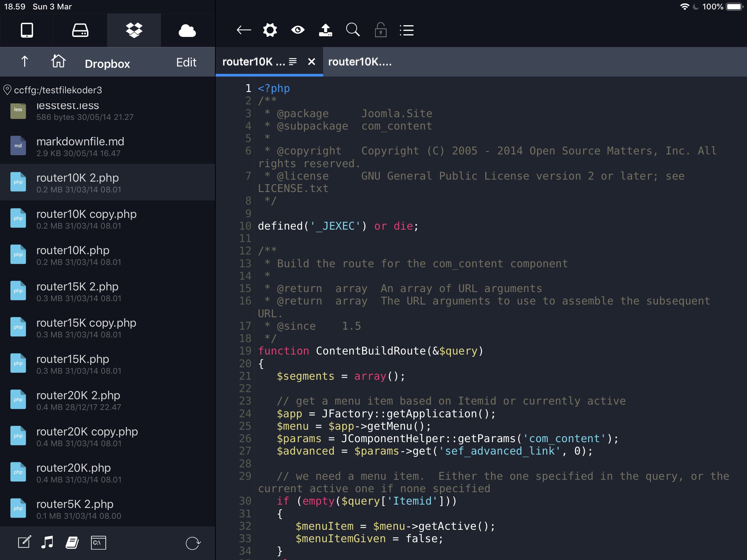The width and height of the screenshot is (747, 560).
Task: Click the 'sef_advanced_link' string on line 27
Action: 499,451
